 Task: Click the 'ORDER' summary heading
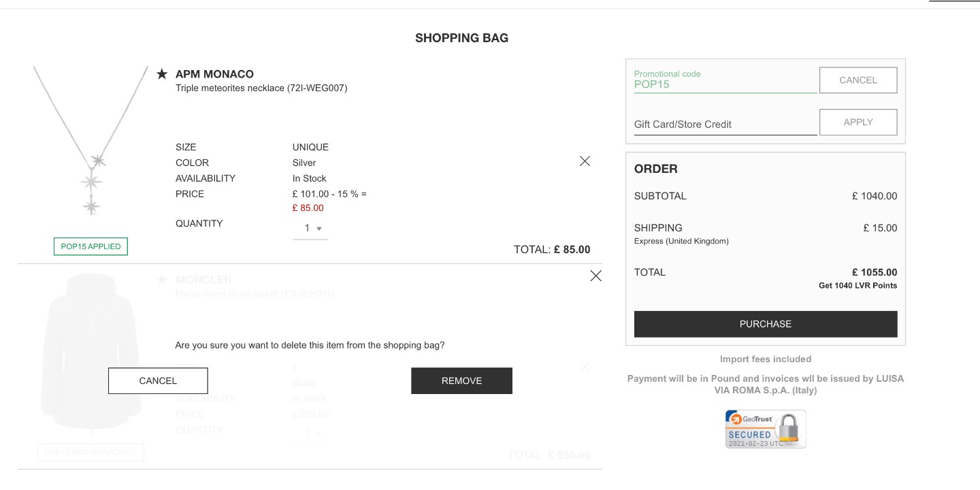pyautogui.click(x=656, y=169)
